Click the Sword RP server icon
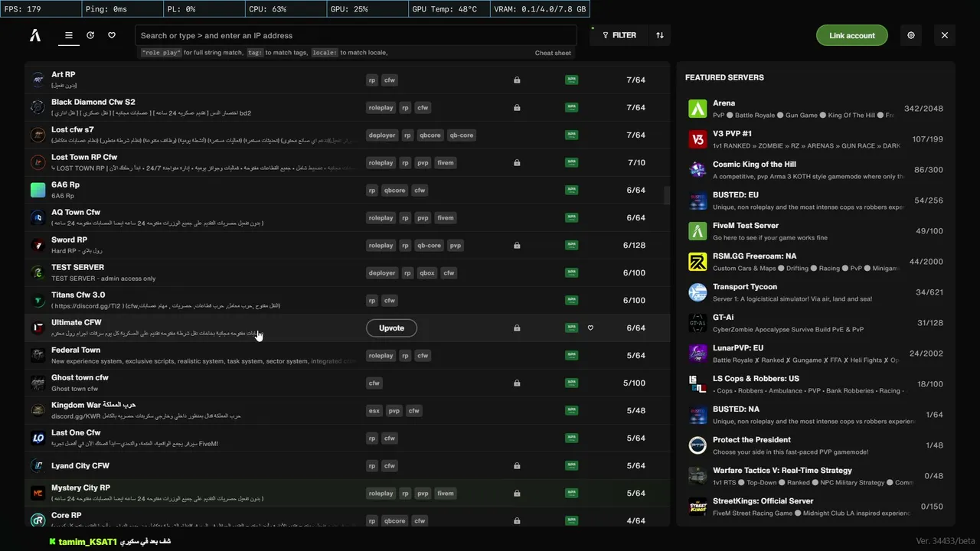 point(38,245)
